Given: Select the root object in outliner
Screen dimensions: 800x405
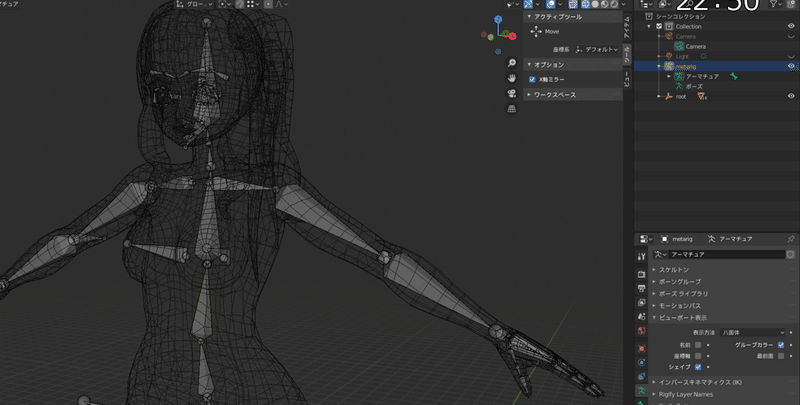Looking at the screenshot, I should tap(681, 96).
